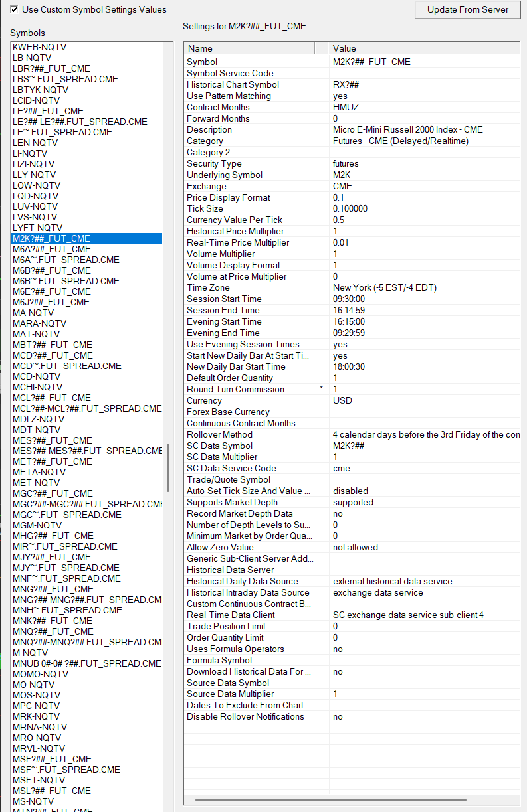Toggle Use Custom Symbol Settings Values checkbox

click(14, 9)
